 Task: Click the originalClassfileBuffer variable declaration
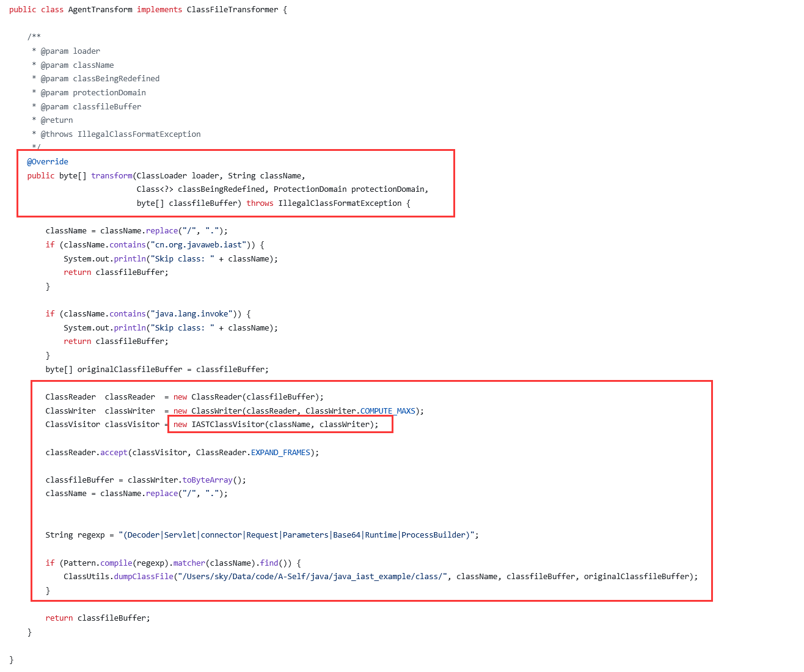[x=130, y=370]
